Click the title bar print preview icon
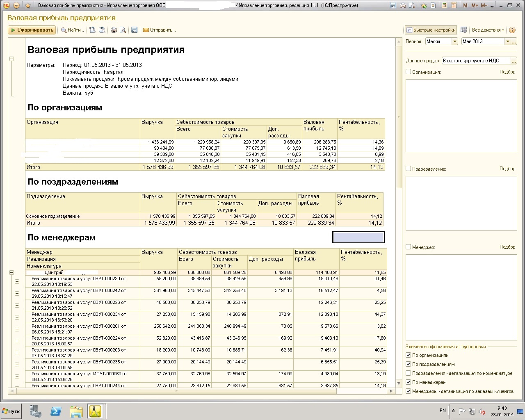 click(x=412, y=5)
